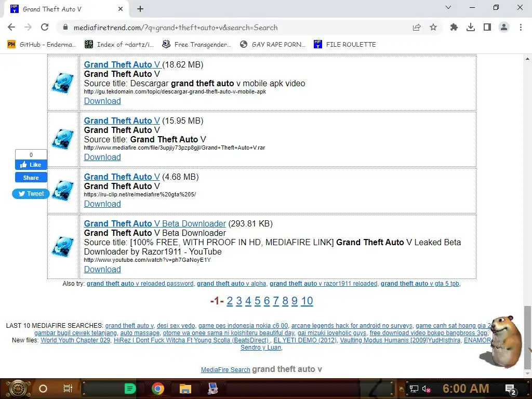Click disk icon of the 4.68 MB result

pyautogui.click(x=63, y=191)
